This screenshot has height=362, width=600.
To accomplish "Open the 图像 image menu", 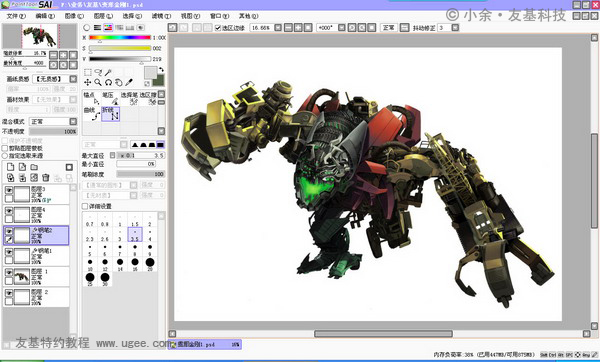I will [74, 16].
